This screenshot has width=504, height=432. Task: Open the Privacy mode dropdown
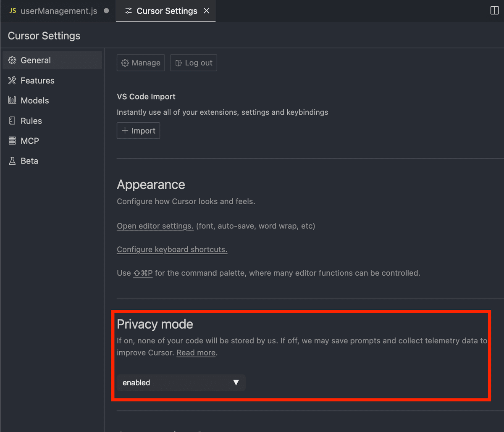point(181,383)
